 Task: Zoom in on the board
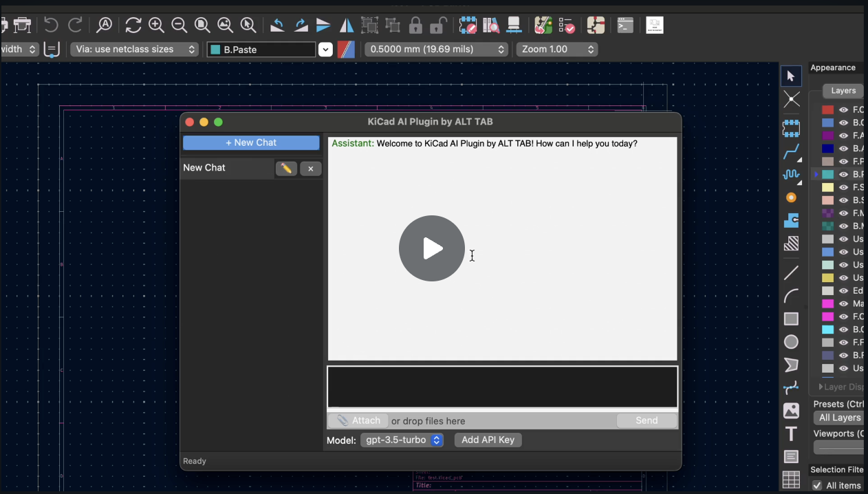click(x=157, y=25)
